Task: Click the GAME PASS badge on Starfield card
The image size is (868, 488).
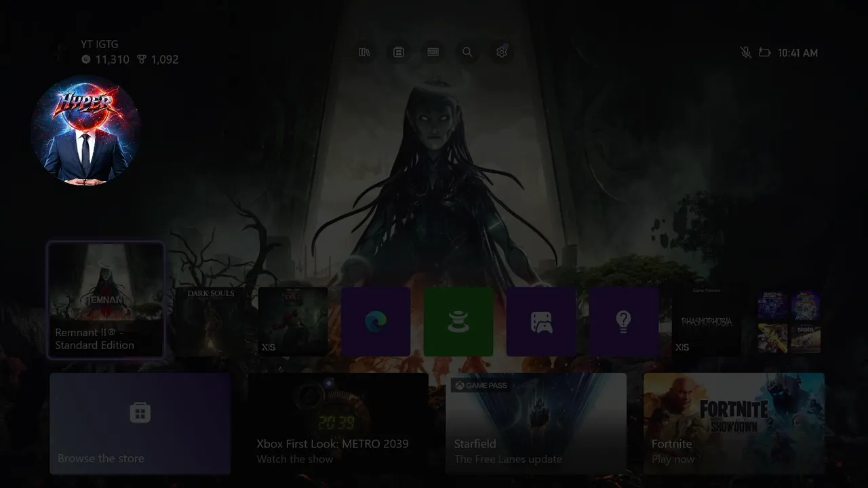Action: [481, 385]
